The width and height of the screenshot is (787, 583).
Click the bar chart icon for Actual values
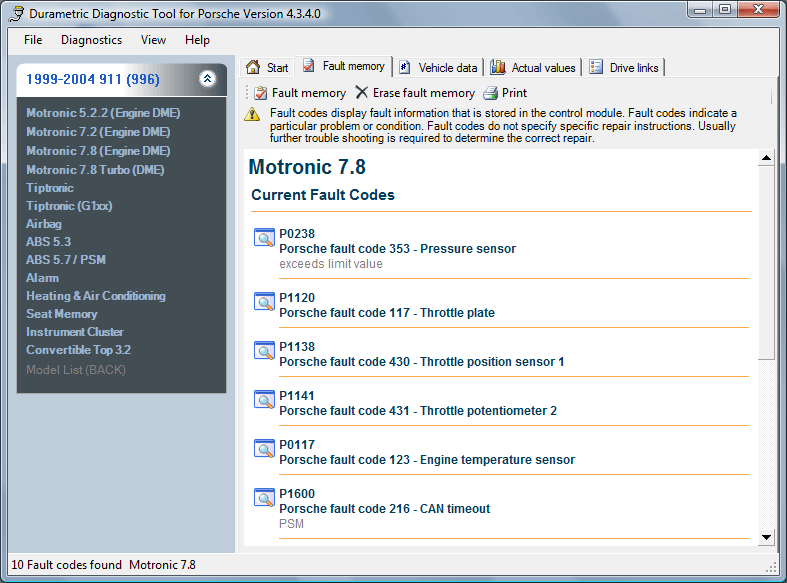pos(497,67)
